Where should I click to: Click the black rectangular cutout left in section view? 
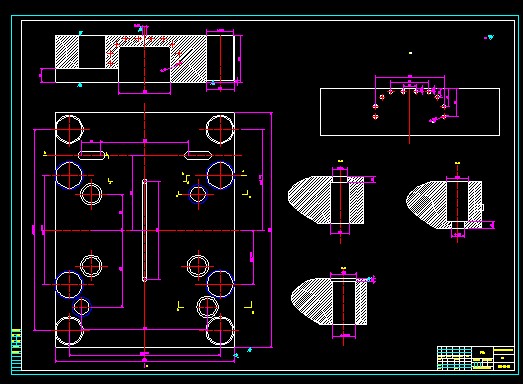(92, 52)
